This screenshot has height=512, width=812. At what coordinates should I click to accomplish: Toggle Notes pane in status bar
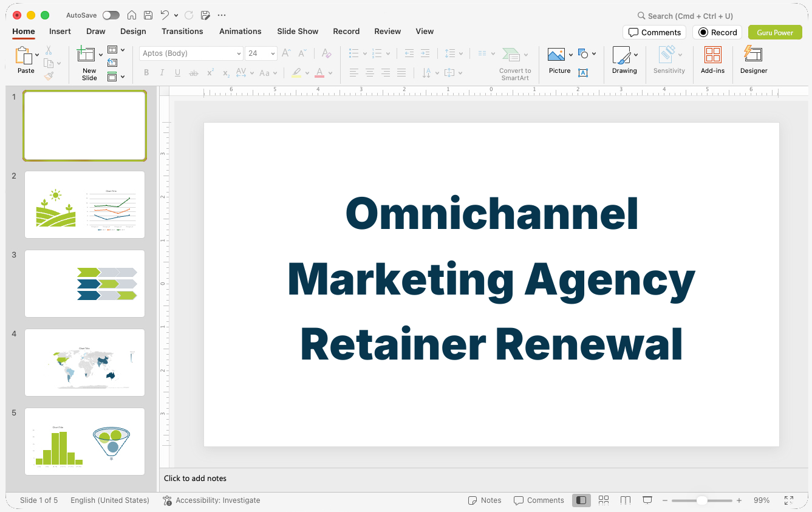(485, 500)
